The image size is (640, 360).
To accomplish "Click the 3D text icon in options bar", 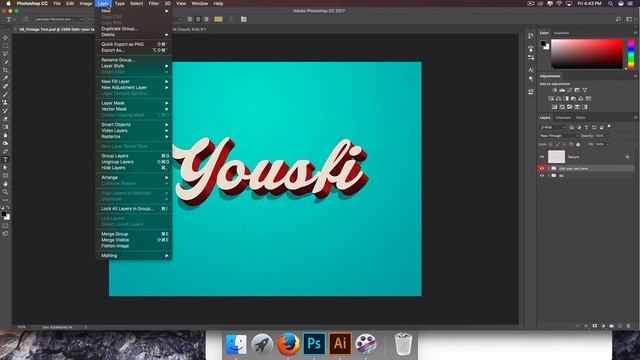I will pyautogui.click(x=244, y=19).
